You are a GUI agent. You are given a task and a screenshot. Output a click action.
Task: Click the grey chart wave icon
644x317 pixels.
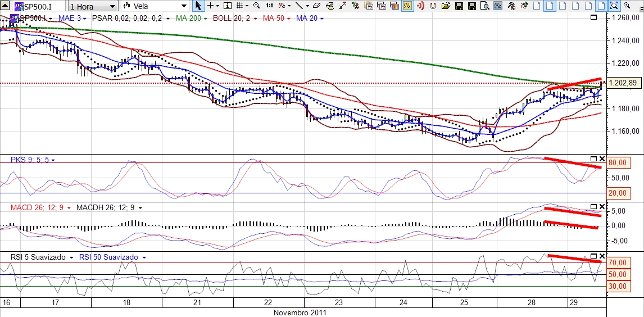pyautogui.click(x=498, y=6)
